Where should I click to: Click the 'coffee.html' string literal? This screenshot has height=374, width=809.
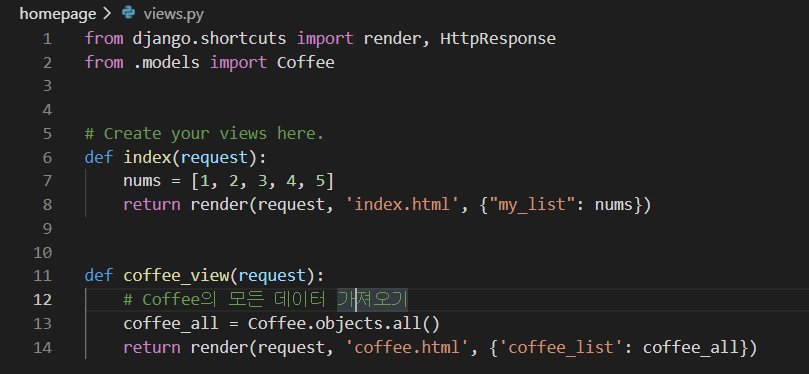coord(407,347)
